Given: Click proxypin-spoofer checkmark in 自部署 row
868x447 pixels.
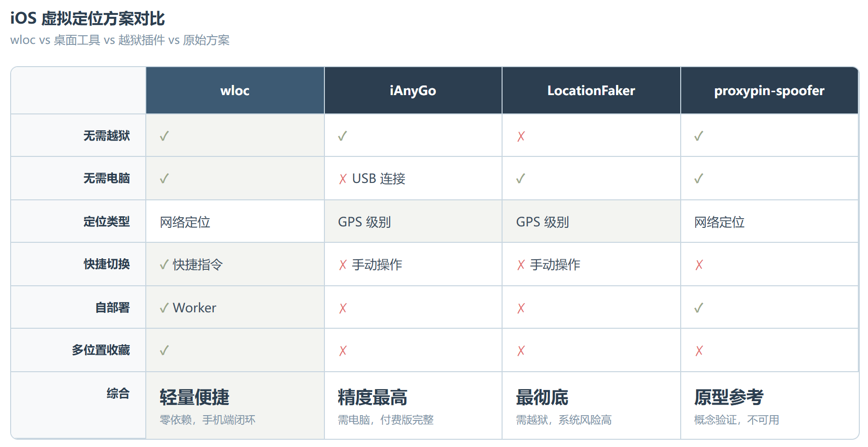Looking at the screenshot, I should [699, 308].
